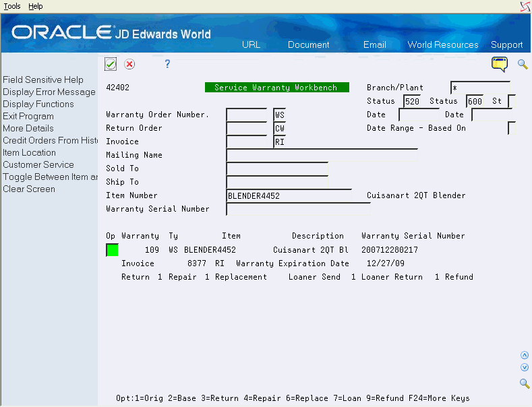Click the bottom-right magnifier zoom icon
The height and width of the screenshot is (407, 532).
tap(525, 383)
